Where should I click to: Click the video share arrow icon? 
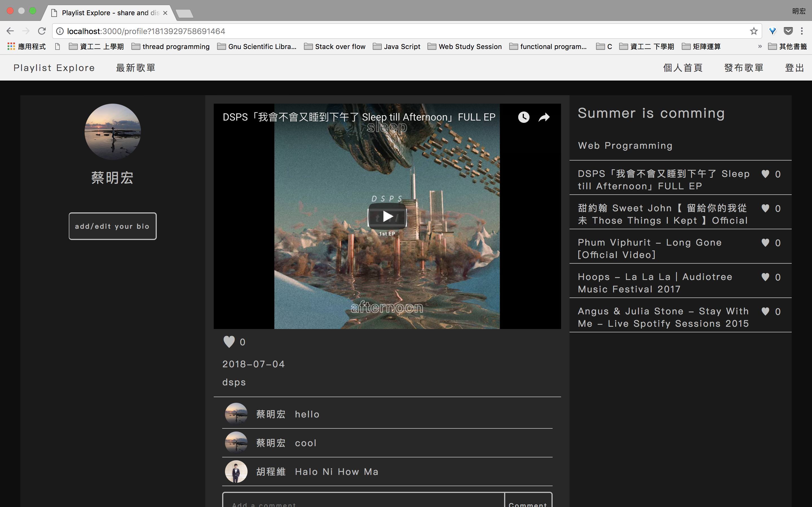544,117
